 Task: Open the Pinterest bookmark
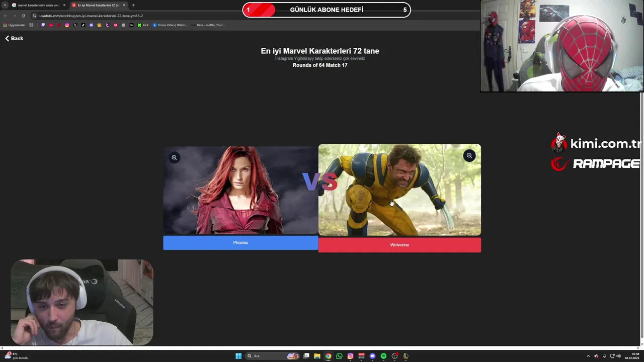[x=115, y=25]
